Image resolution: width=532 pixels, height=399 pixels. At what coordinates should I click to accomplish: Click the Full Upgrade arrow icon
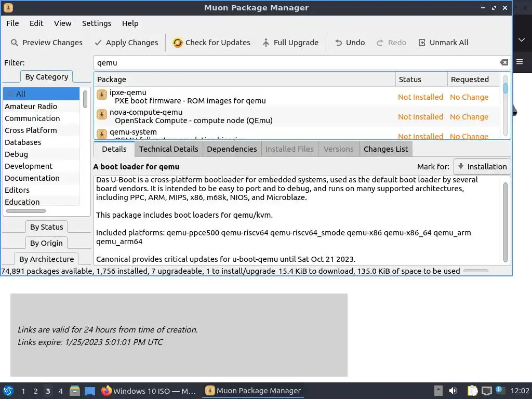(266, 43)
